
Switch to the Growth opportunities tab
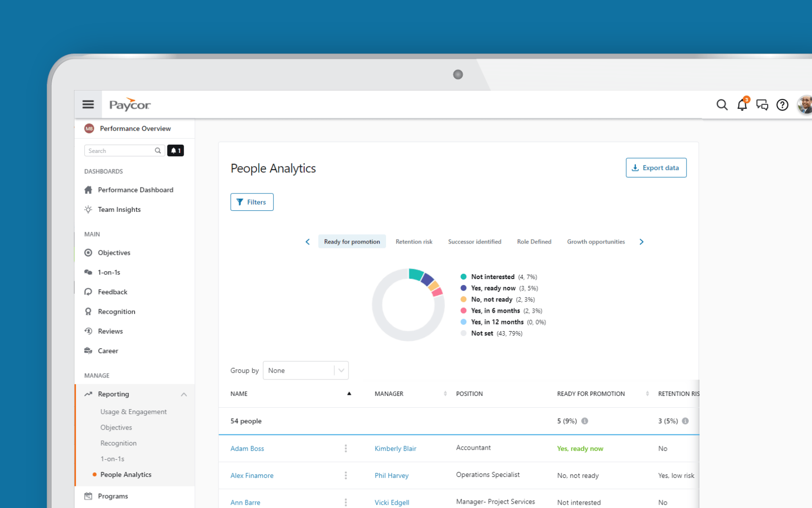click(596, 242)
